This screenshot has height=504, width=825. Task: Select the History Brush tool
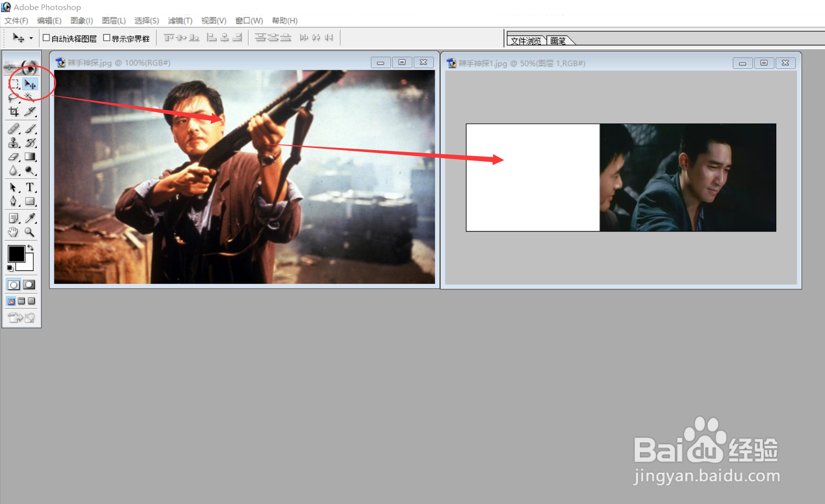(x=30, y=143)
